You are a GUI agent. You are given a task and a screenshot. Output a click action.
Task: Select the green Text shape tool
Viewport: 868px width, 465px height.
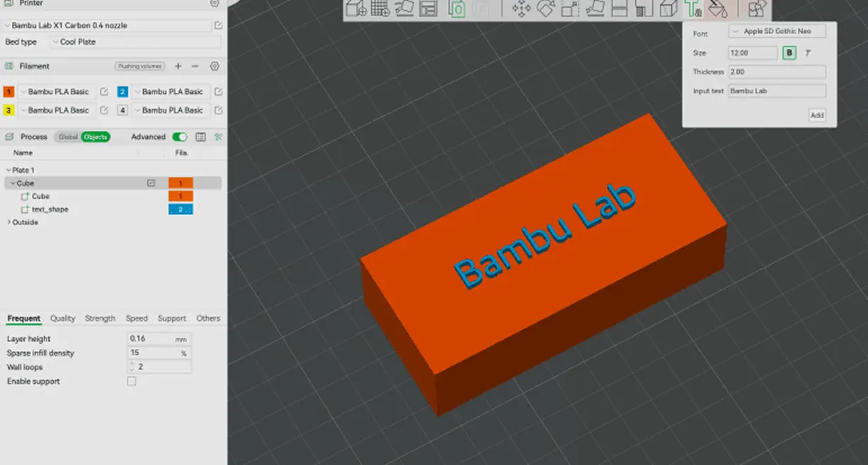pos(692,8)
